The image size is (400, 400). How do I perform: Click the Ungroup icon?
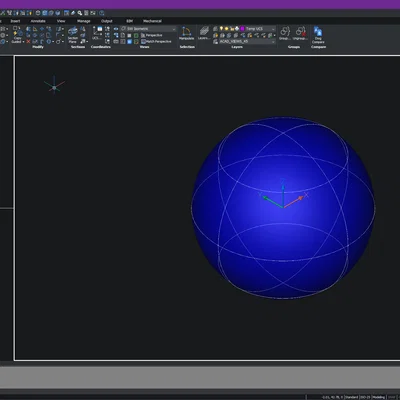click(x=301, y=33)
